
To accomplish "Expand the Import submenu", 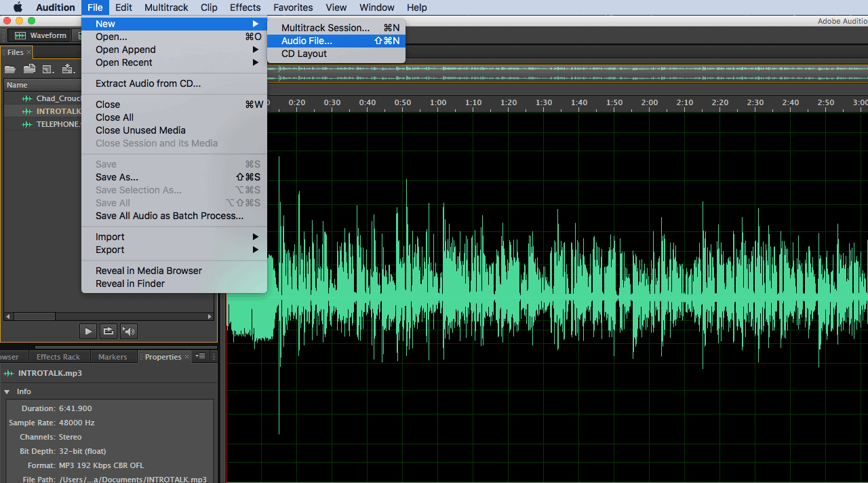I will pos(174,237).
